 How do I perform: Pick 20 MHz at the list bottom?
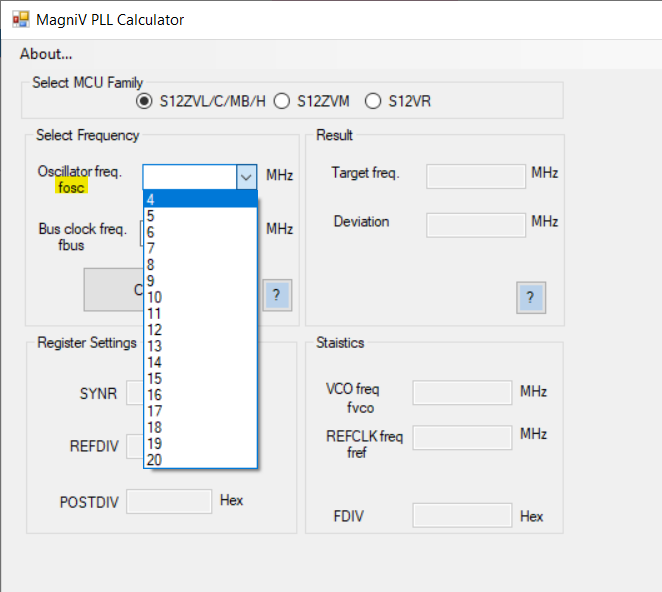[201, 460]
